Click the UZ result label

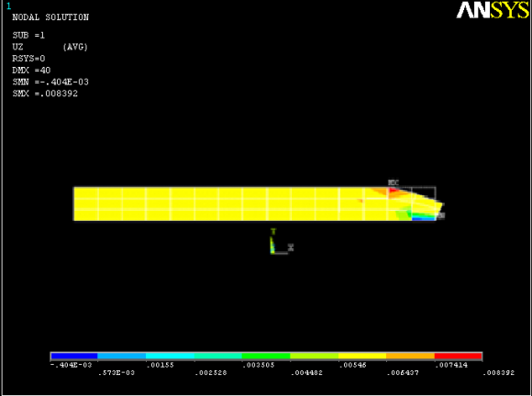17,47
